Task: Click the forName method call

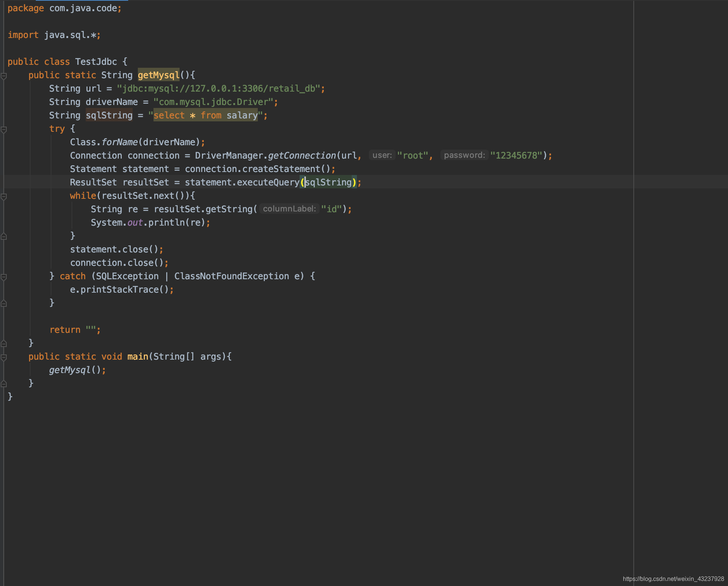Action: click(x=120, y=142)
